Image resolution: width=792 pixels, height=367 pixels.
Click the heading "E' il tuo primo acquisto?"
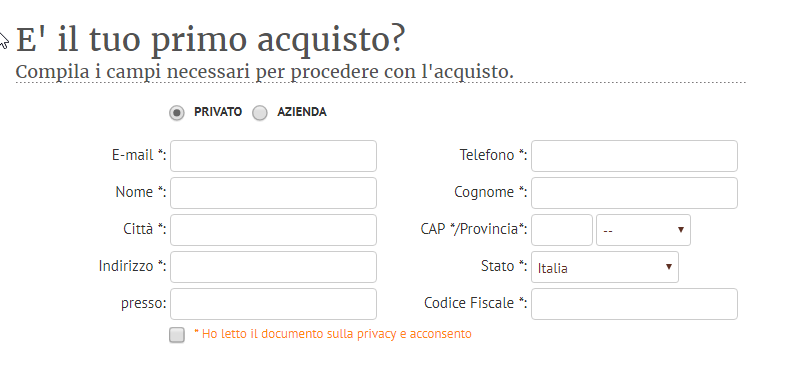(x=211, y=39)
